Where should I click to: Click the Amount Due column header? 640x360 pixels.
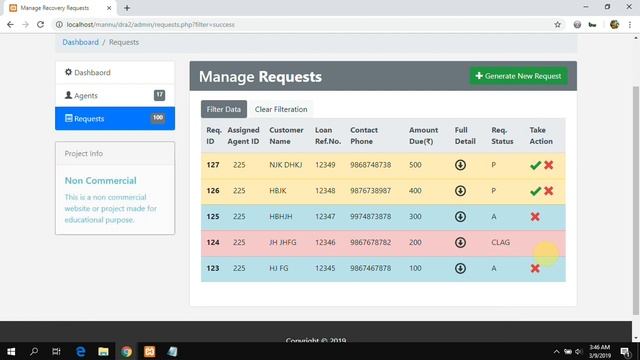pos(423,136)
